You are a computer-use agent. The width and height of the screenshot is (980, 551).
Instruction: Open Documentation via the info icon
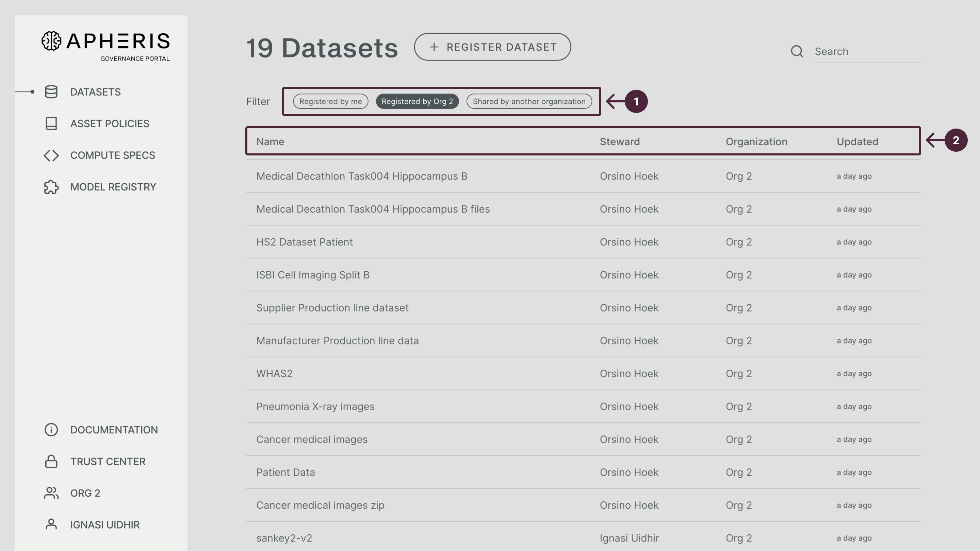tap(51, 430)
